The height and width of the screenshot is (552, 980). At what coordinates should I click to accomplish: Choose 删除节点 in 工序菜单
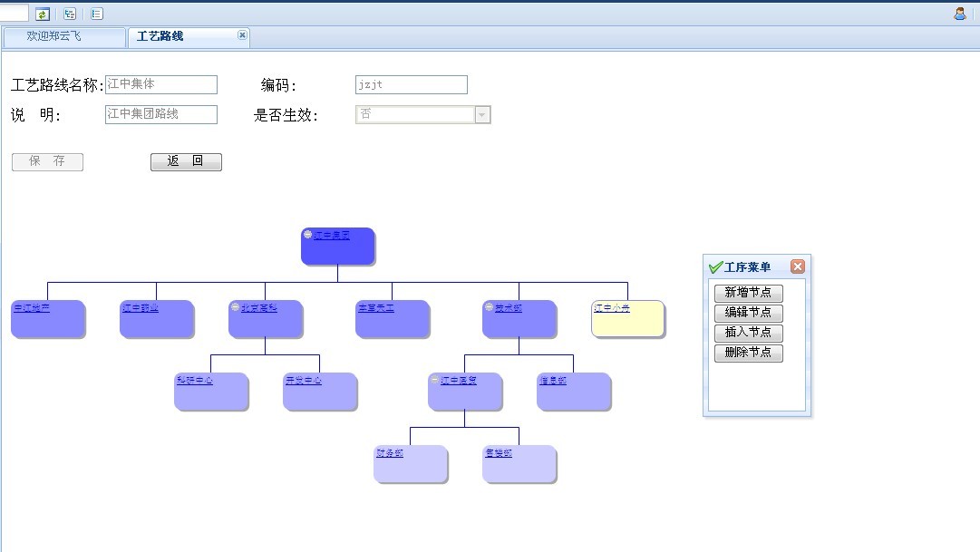(749, 353)
